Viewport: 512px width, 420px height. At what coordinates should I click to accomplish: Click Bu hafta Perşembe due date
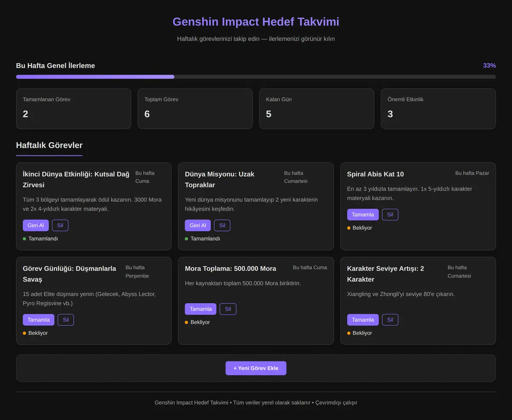(x=137, y=272)
